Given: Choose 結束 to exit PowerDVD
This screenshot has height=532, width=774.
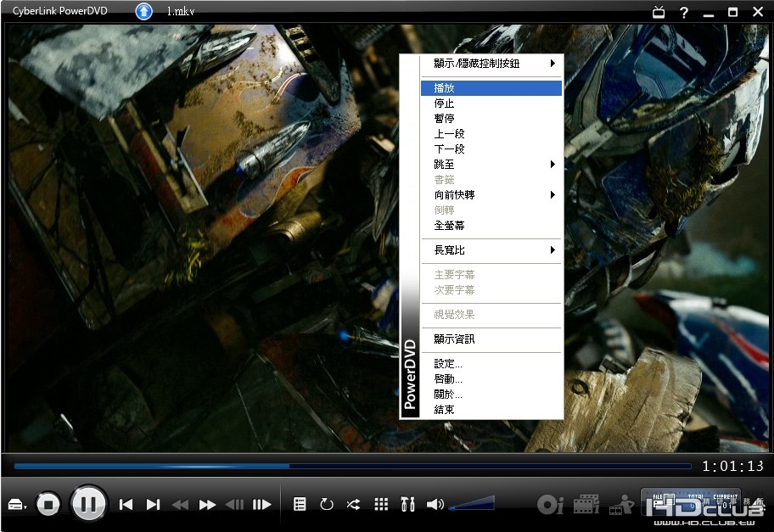Looking at the screenshot, I should tap(491, 410).
